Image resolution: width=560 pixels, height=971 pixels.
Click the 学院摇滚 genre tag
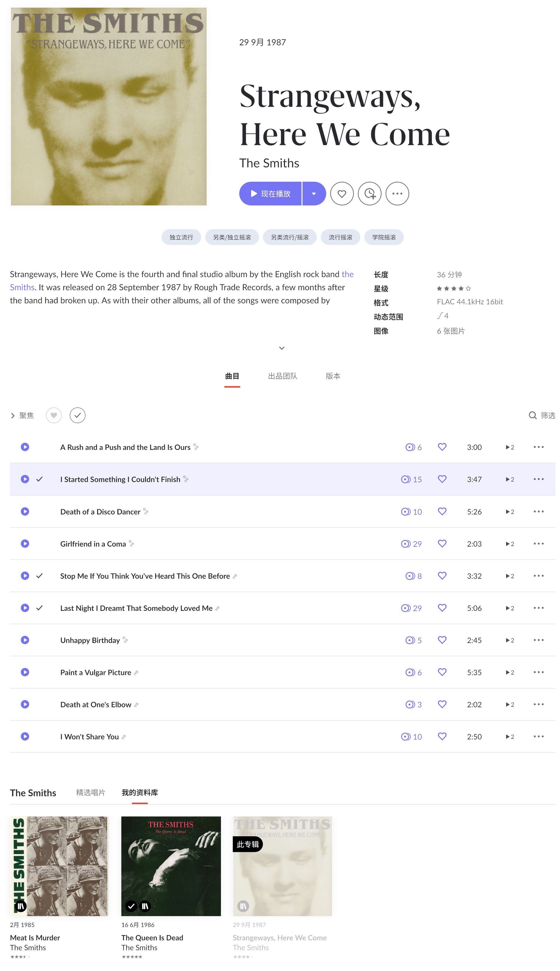(x=384, y=237)
